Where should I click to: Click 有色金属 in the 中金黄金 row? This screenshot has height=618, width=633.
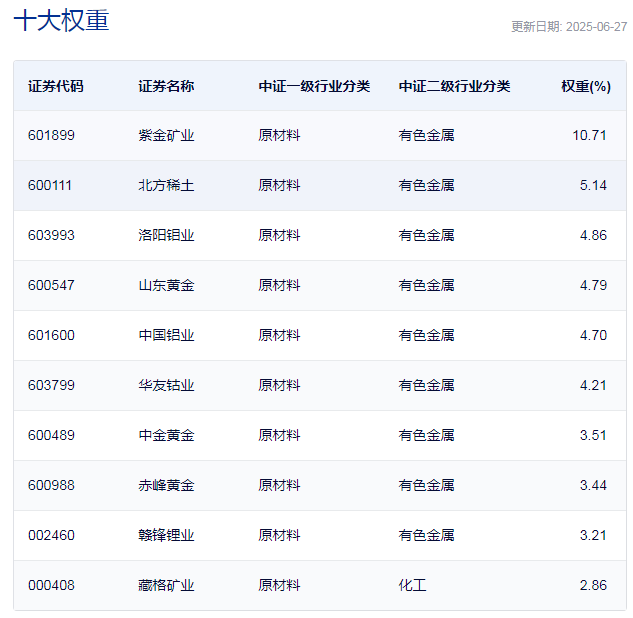click(426, 436)
